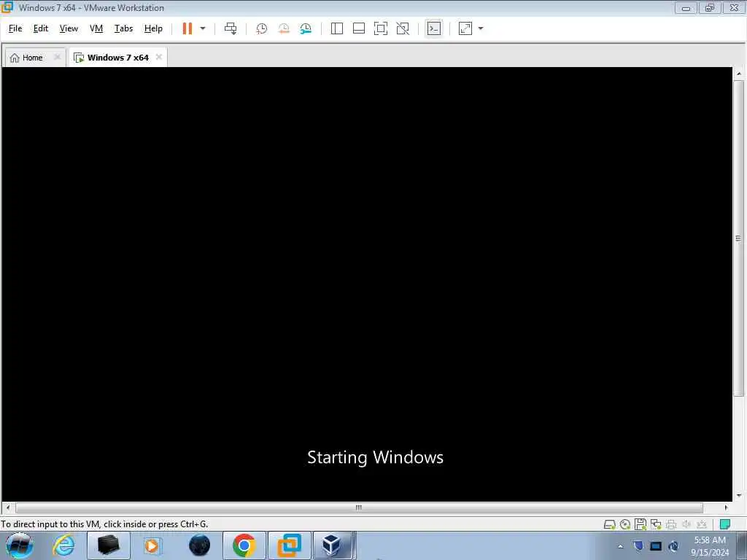The image size is (747, 560).
Task: Open the stretch guest dropdown arrow
Action: 481,28
